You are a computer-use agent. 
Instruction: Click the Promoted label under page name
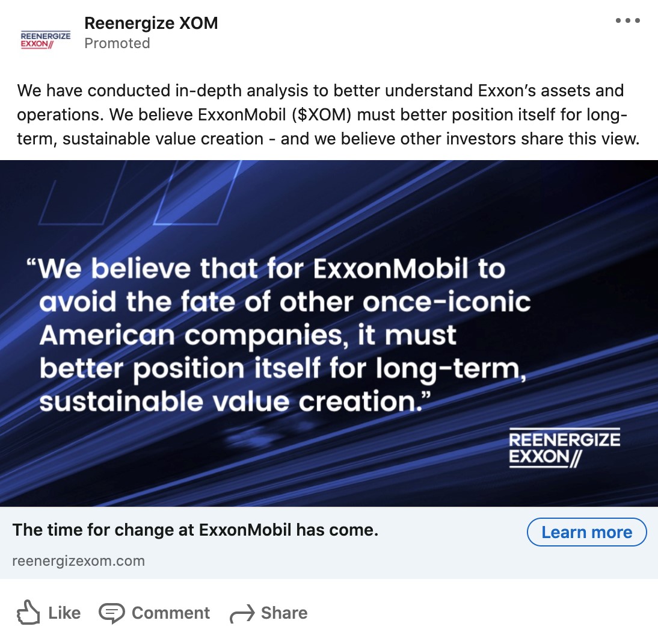pos(117,43)
